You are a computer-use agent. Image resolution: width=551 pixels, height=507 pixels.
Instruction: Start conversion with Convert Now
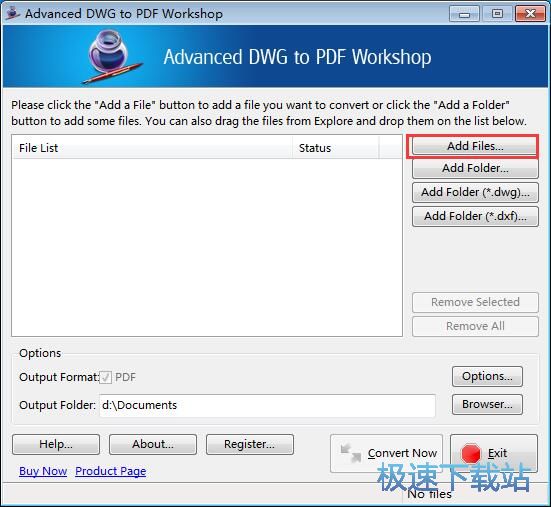pyautogui.click(x=387, y=453)
